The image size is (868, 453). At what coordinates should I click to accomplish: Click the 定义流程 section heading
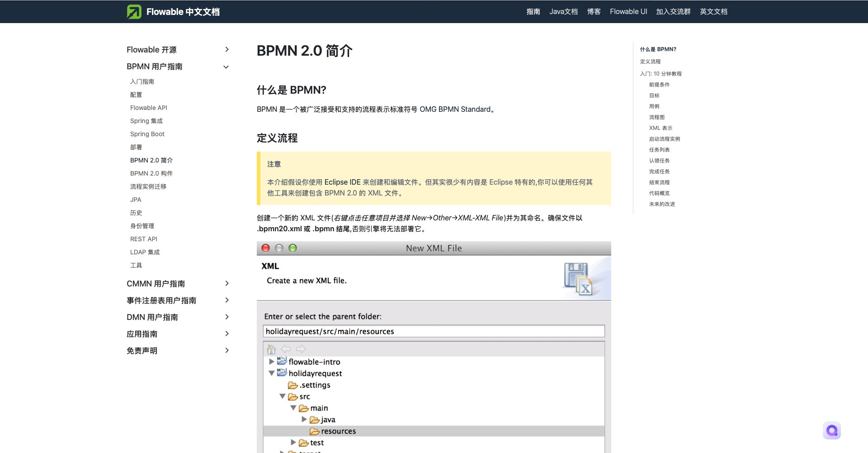point(277,138)
